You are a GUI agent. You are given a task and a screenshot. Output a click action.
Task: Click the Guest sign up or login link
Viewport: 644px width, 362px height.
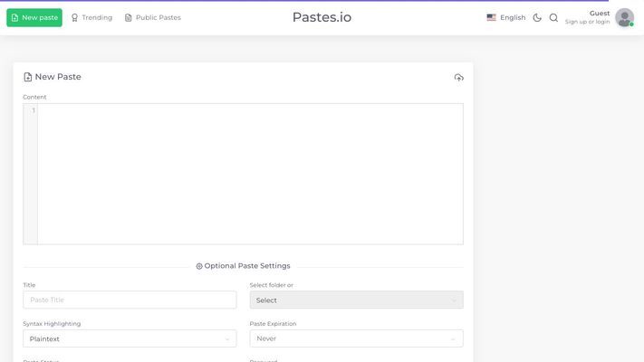587,17
